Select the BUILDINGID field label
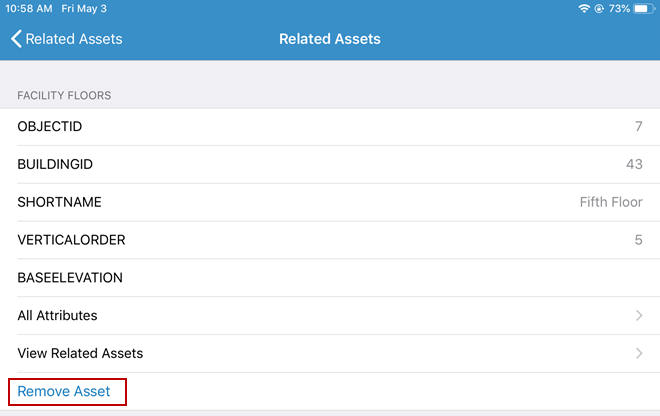 [55, 164]
